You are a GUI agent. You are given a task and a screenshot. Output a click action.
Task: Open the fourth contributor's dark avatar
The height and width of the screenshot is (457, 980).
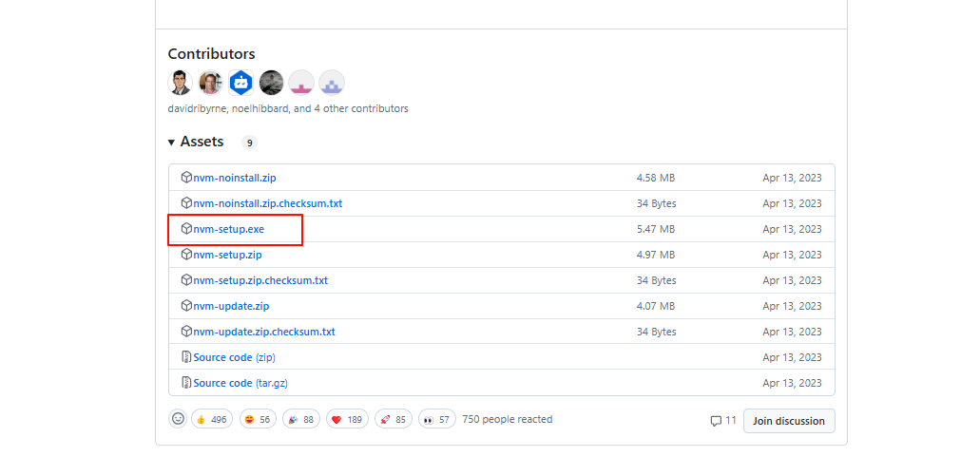coord(271,83)
